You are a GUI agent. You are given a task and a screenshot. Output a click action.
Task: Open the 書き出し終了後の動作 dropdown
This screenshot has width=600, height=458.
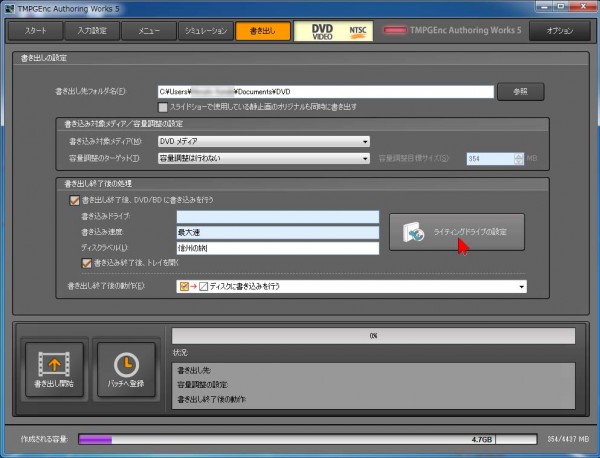tap(350, 287)
